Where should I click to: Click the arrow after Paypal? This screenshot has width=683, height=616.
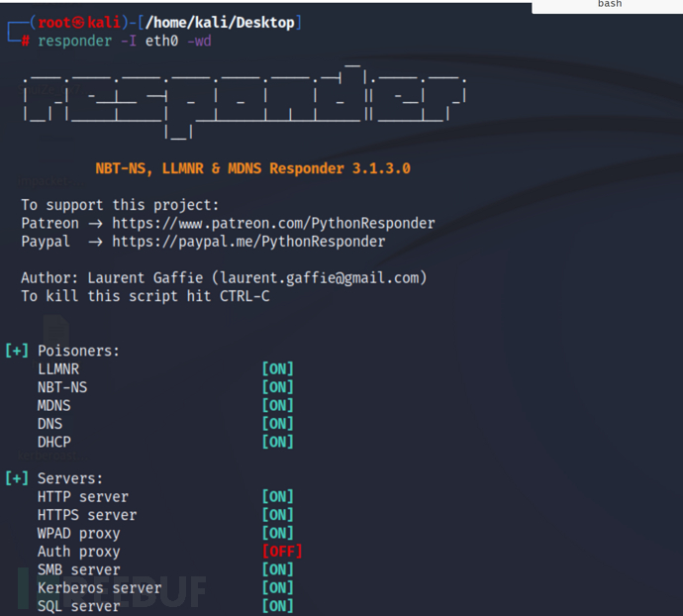pos(95,242)
